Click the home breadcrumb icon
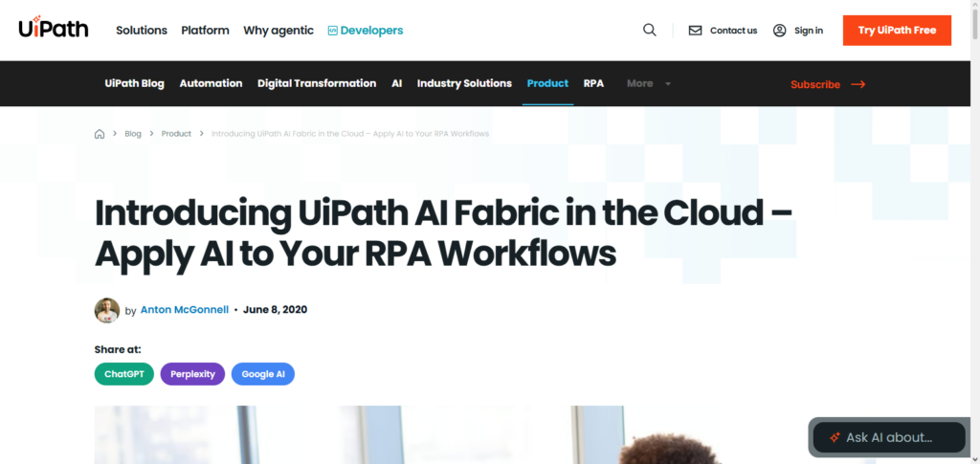 [x=100, y=134]
